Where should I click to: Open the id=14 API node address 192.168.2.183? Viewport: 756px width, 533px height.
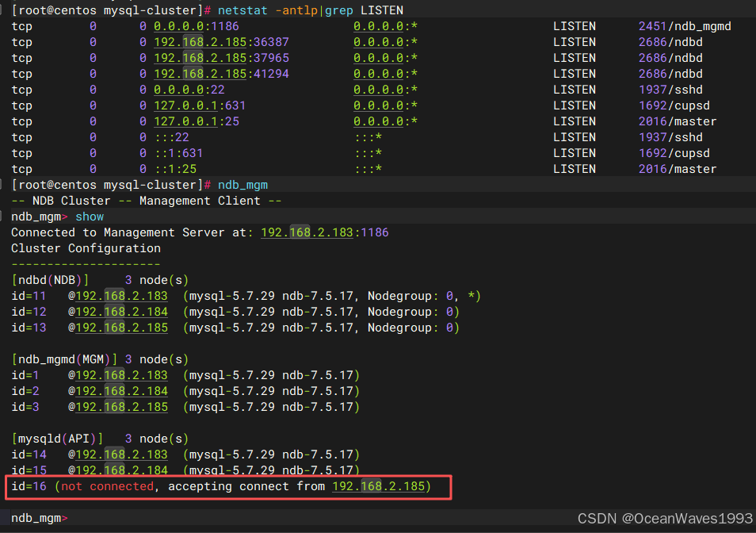pyautogui.click(x=121, y=454)
